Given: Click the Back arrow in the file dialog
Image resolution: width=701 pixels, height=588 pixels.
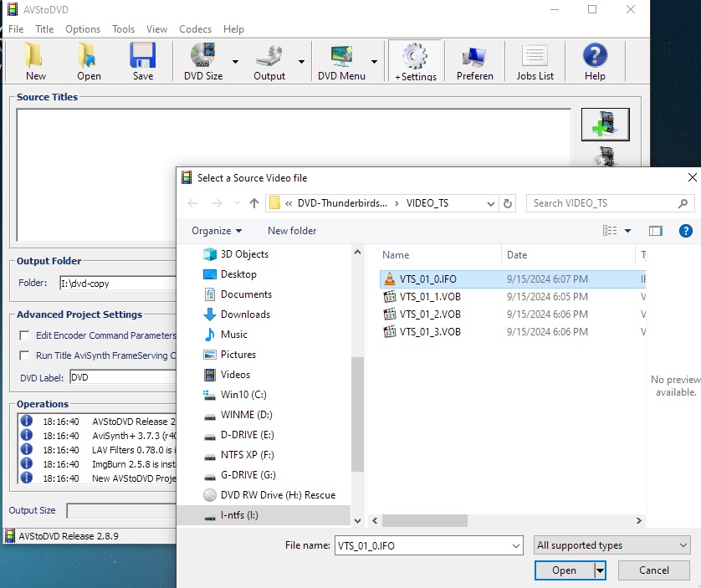Looking at the screenshot, I should [x=192, y=203].
